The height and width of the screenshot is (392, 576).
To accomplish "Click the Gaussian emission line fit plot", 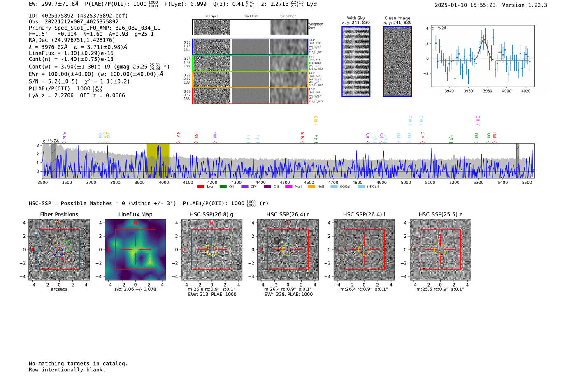I will 483,56.
